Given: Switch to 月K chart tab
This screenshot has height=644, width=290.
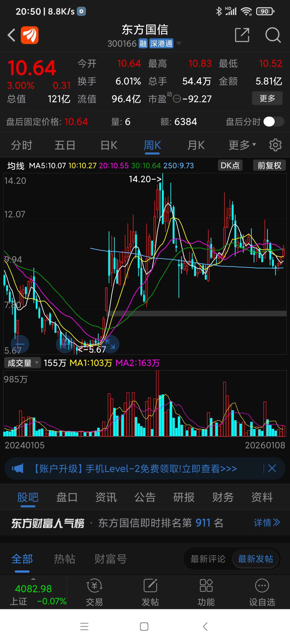Looking at the screenshot, I should (x=196, y=145).
